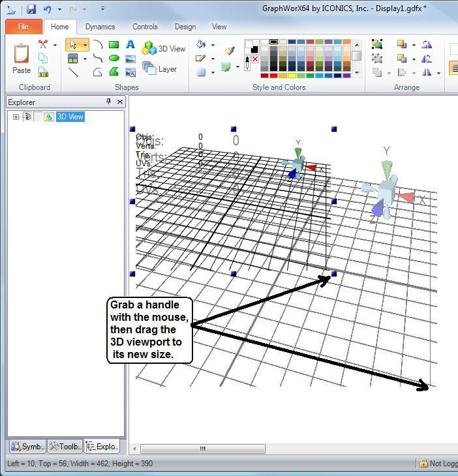Pick the Text label tool

(130, 45)
